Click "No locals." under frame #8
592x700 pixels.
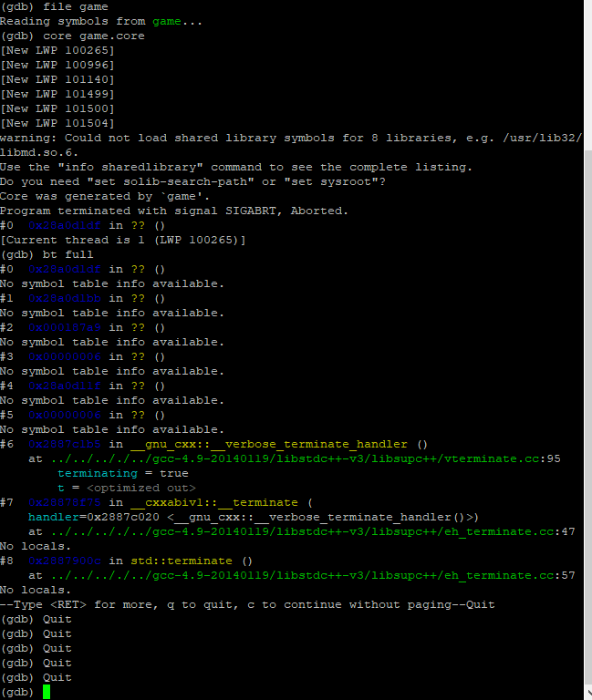36,591
